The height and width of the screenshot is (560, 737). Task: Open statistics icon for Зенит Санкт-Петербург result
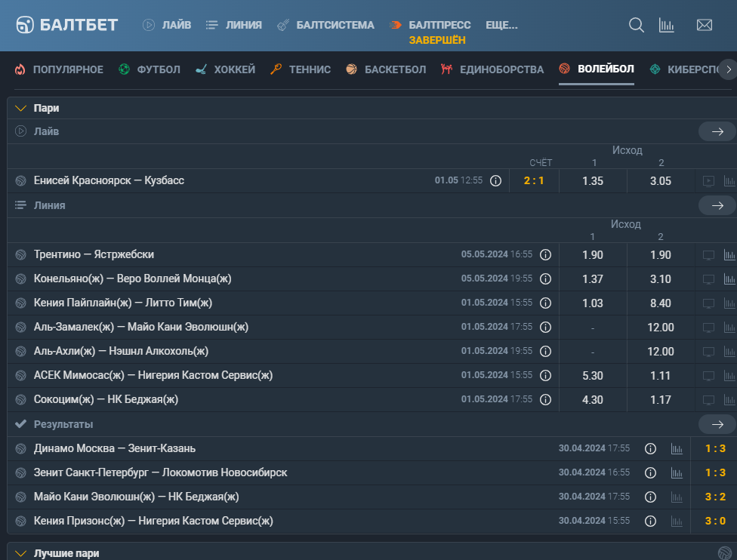click(677, 472)
